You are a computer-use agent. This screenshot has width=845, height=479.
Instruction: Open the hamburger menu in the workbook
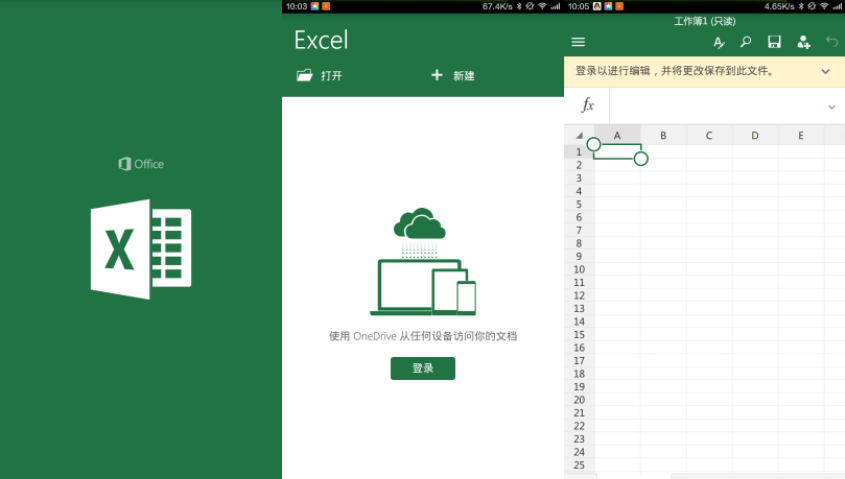pyautogui.click(x=578, y=42)
